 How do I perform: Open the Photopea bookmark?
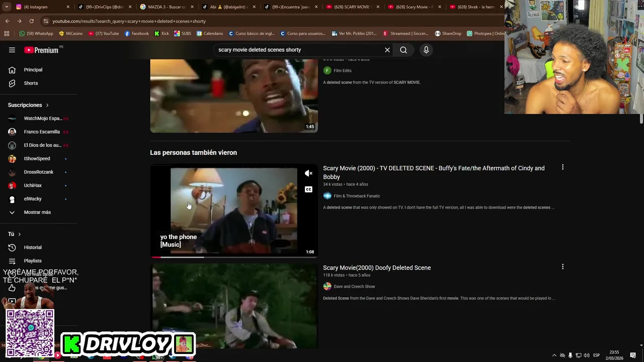tap(486, 34)
